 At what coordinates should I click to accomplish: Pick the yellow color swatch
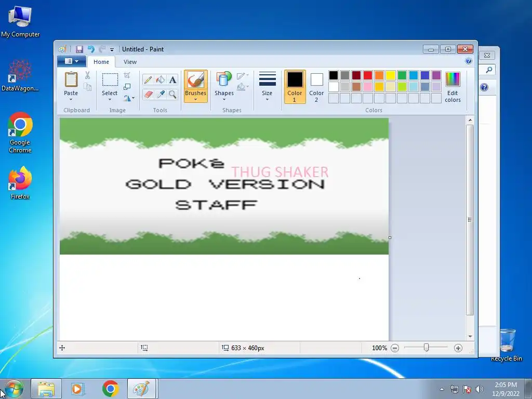pos(391,75)
